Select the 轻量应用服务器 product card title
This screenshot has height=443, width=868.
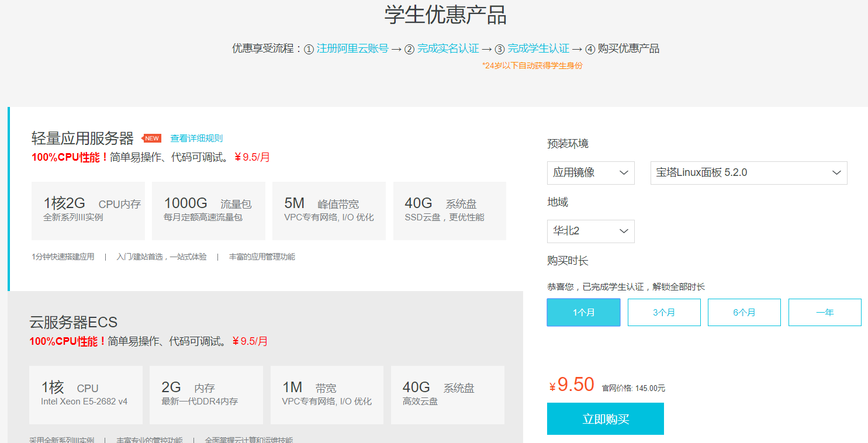click(83, 139)
